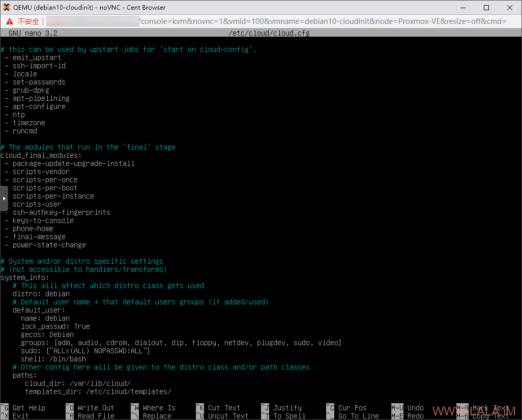
Task: Click the 'scripts-user' line
Action: (37, 205)
